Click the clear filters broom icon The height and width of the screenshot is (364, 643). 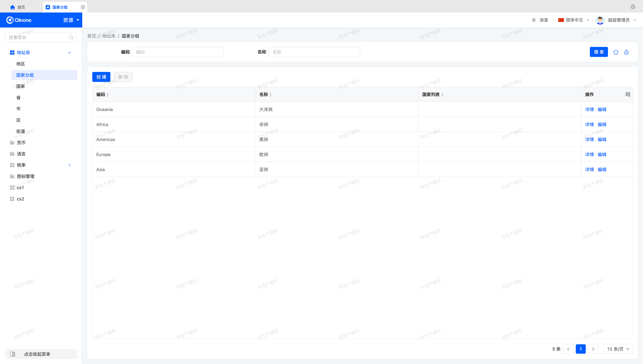click(x=626, y=52)
